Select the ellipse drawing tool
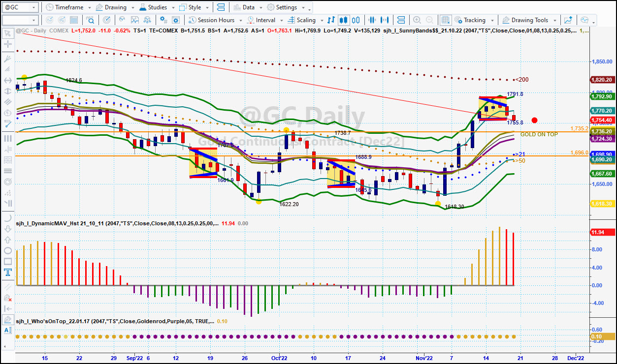This screenshot has width=617, height=364. click(8, 250)
